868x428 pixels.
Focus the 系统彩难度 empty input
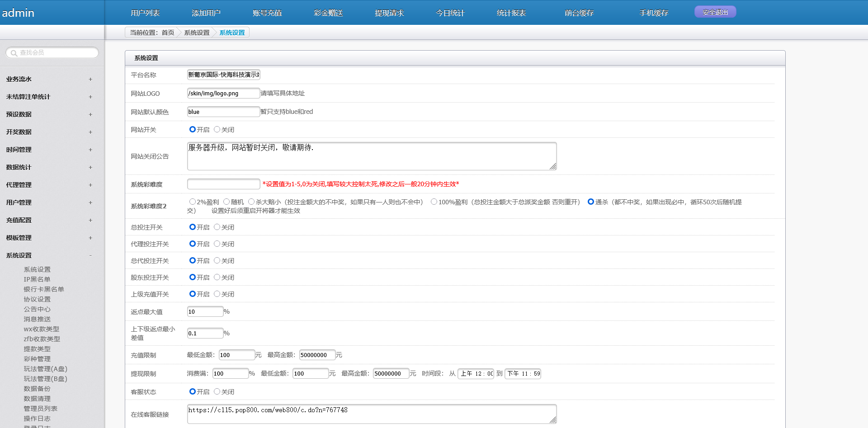223,184
